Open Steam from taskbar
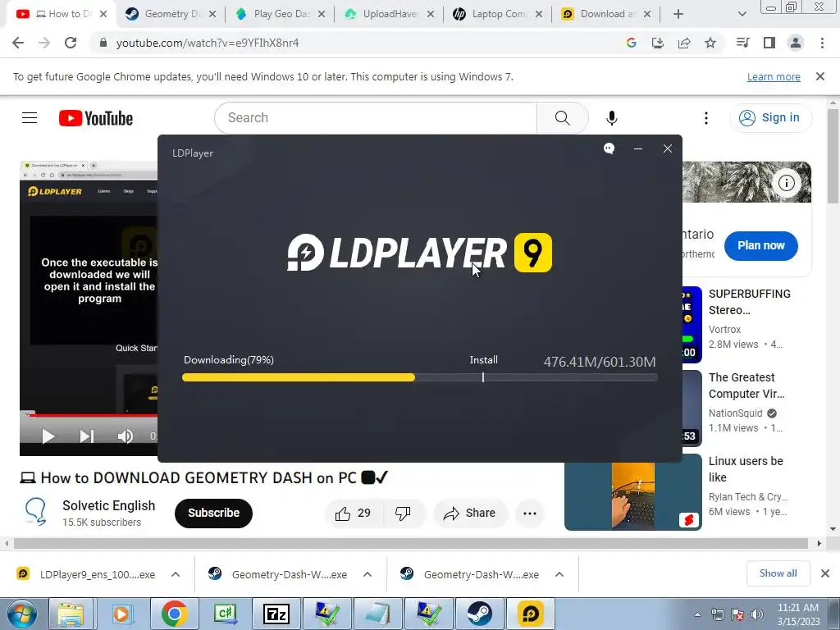The width and height of the screenshot is (840, 630). pyautogui.click(x=479, y=614)
